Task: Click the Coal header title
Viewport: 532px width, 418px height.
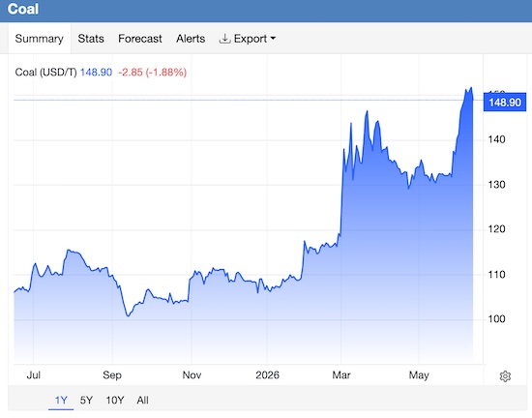Action: point(23,9)
